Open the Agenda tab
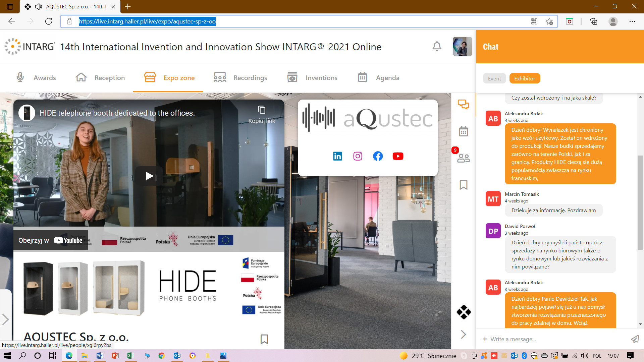The height and width of the screenshot is (362, 644). [378, 78]
